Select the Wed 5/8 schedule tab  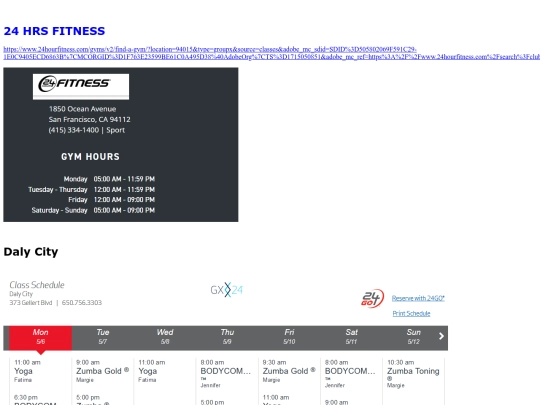(165, 338)
